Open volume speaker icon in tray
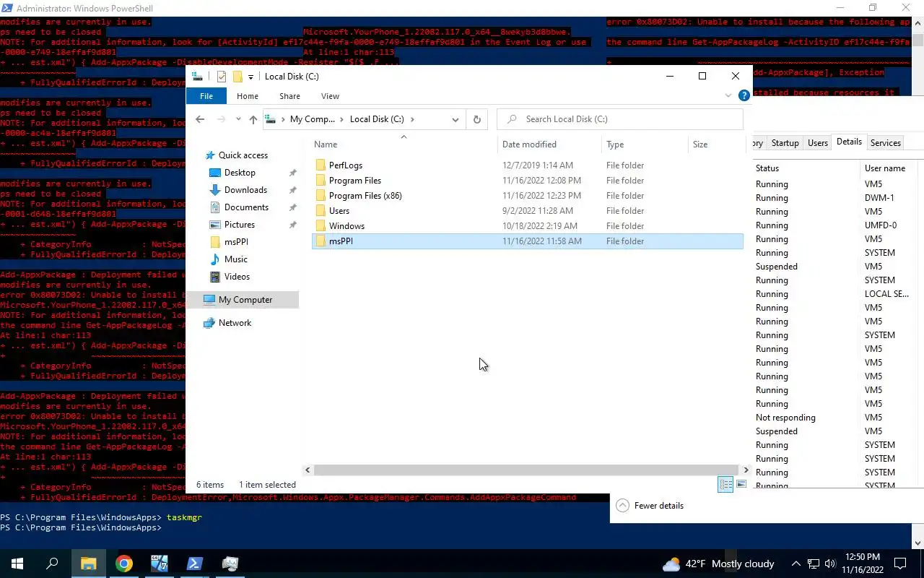 (x=829, y=564)
